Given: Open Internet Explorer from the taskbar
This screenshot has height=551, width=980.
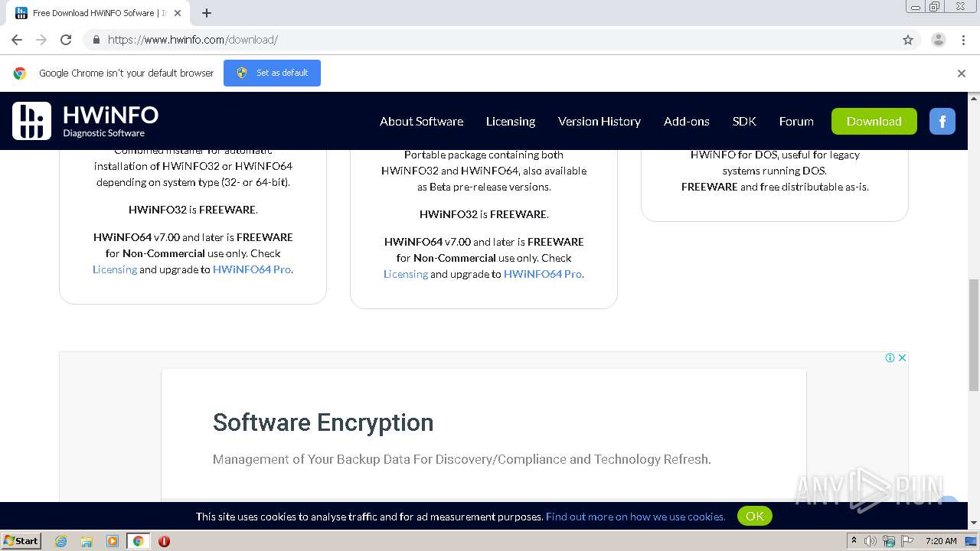Looking at the screenshot, I should tap(61, 541).
